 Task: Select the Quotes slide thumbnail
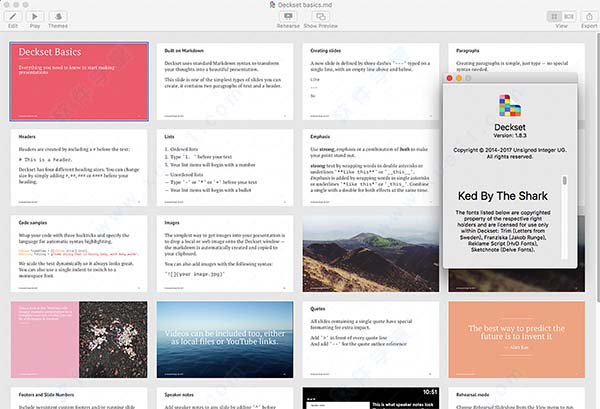(x=371, y=340)
